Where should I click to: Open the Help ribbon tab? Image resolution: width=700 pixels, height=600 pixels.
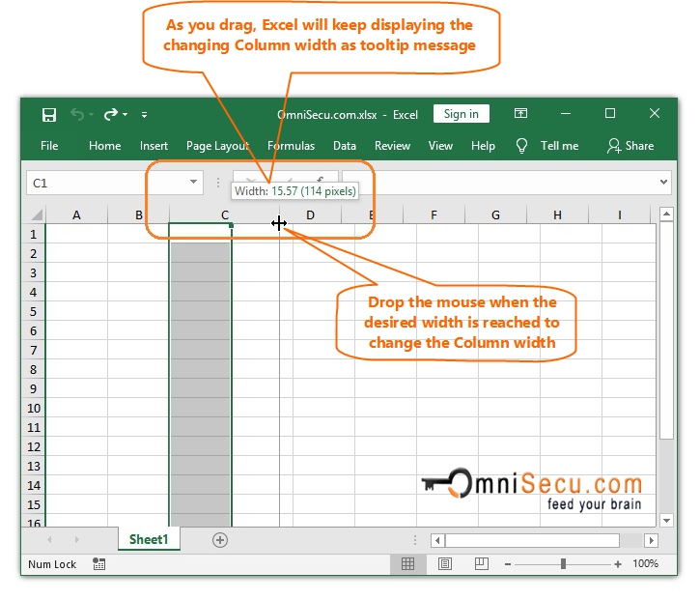pos(483,146)
